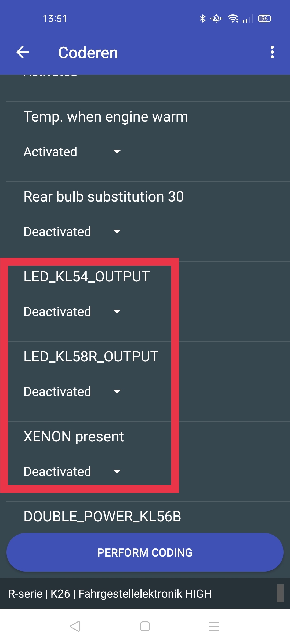Viewport: 290px width, 644px height.
Task: Open the LED_KL54_OUTPUT value dropdown
Action: click(x=73, y=312)
